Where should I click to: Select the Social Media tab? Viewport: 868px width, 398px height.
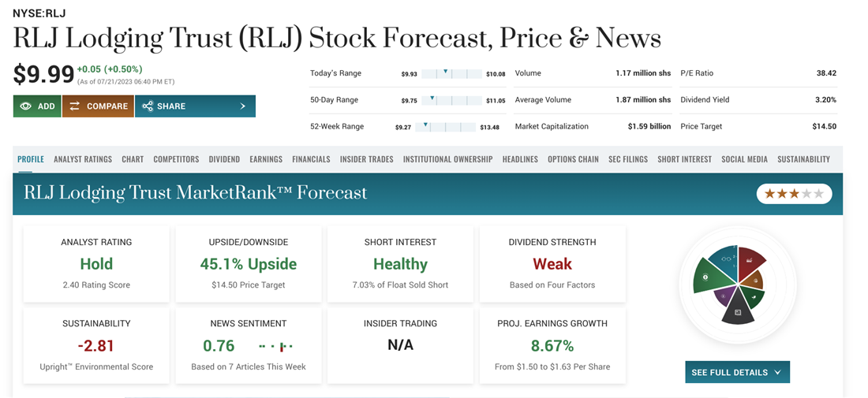tap(744, 159)
